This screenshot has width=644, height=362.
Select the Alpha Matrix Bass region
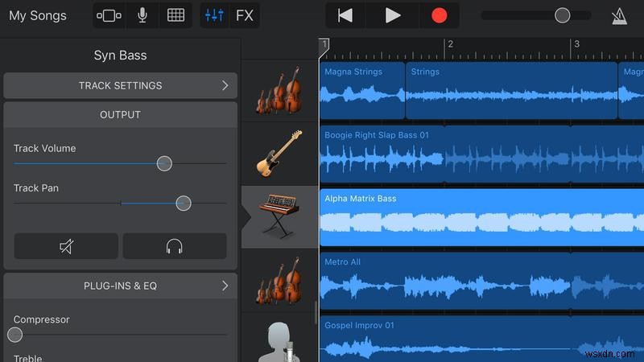pyautogui.click(x=481, y=217)
